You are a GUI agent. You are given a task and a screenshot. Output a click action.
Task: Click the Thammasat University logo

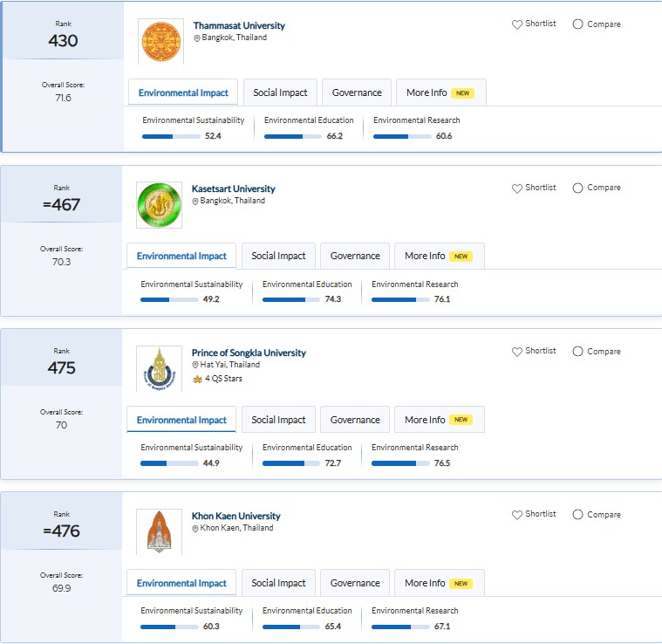(160, 41)
